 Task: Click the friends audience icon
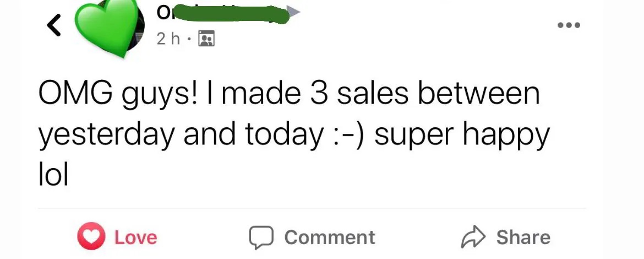206,39
